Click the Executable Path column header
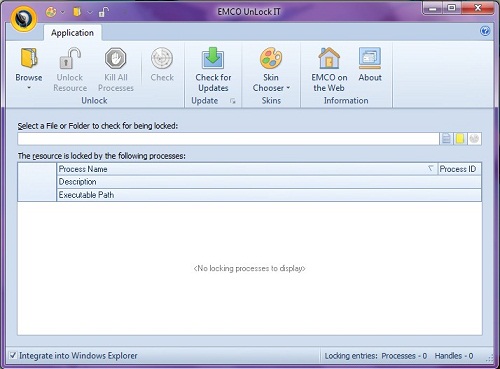 coord(269,195)
